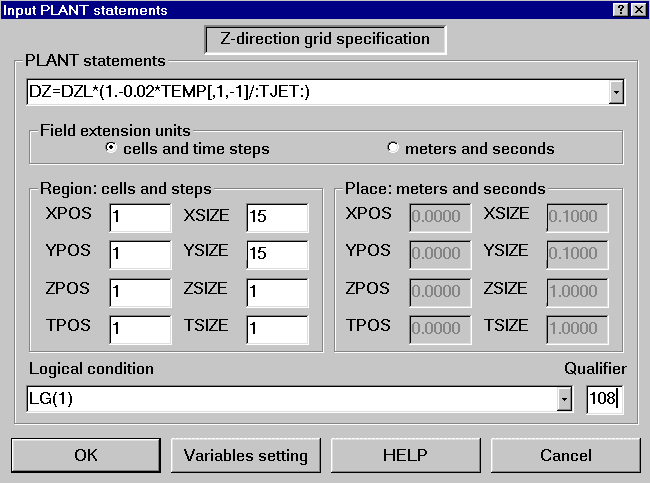
Task: Focus the XPOS cells input field
Action: (x=141, y=217)
